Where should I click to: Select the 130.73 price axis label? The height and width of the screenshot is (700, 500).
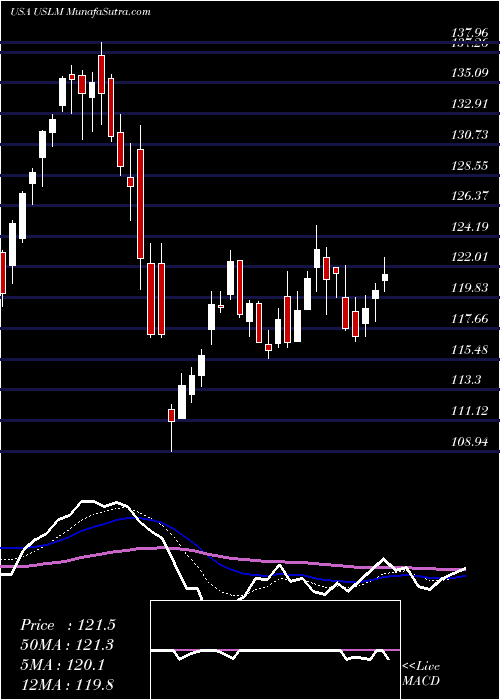pyautogui.click(x=471, y=135)
